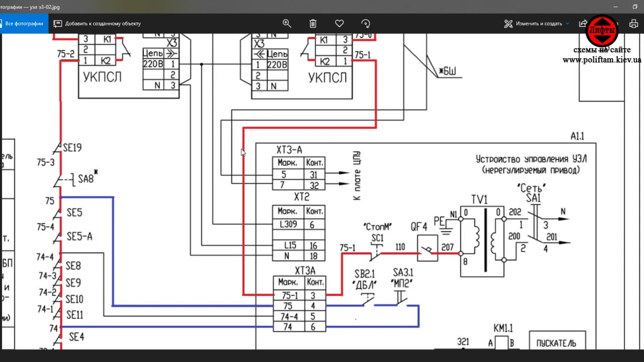Screen dimensions: 644x362
Task: Click the SE11 contact label
Action: point(74,315)
